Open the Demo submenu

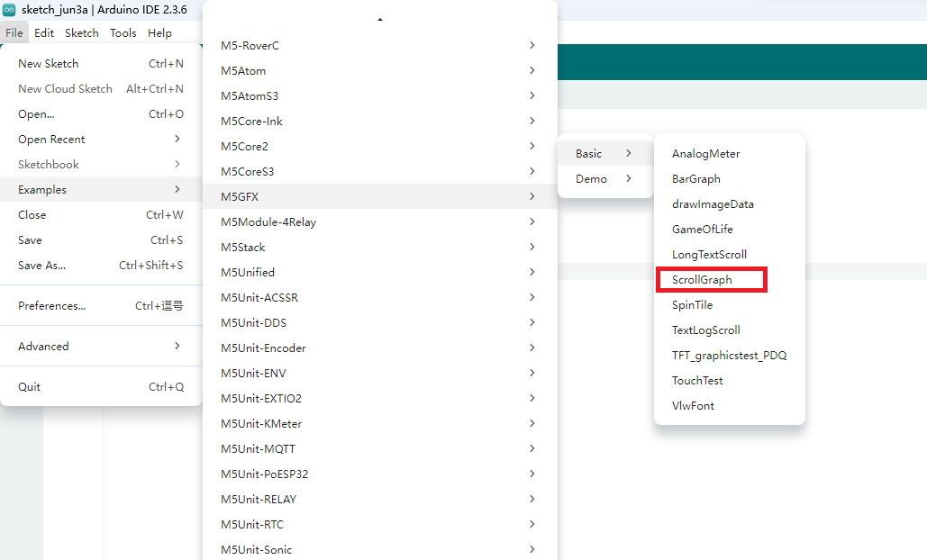tap(605, 178)
